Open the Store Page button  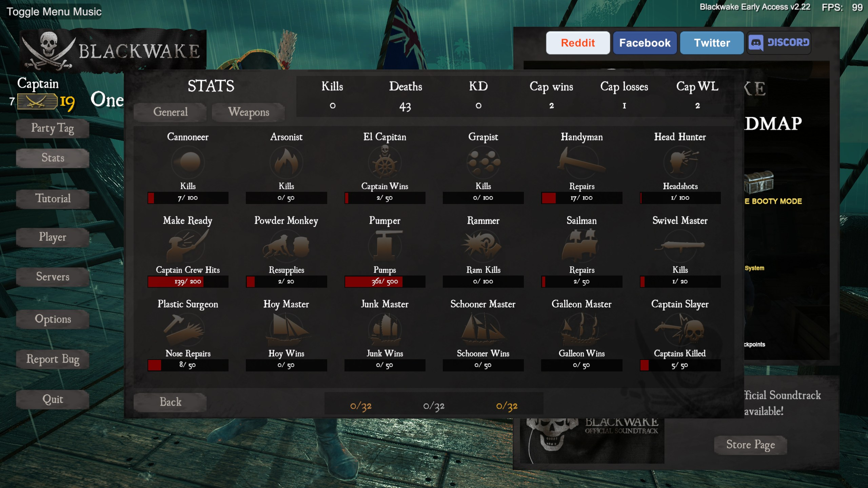pyautogui.click(x=750, y=445)
